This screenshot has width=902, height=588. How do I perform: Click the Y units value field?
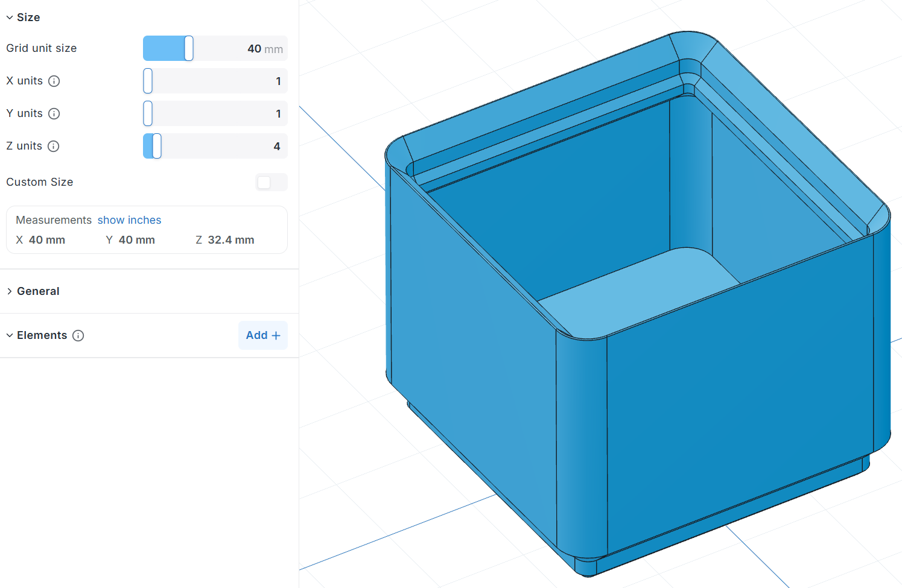tap(215, 113)
